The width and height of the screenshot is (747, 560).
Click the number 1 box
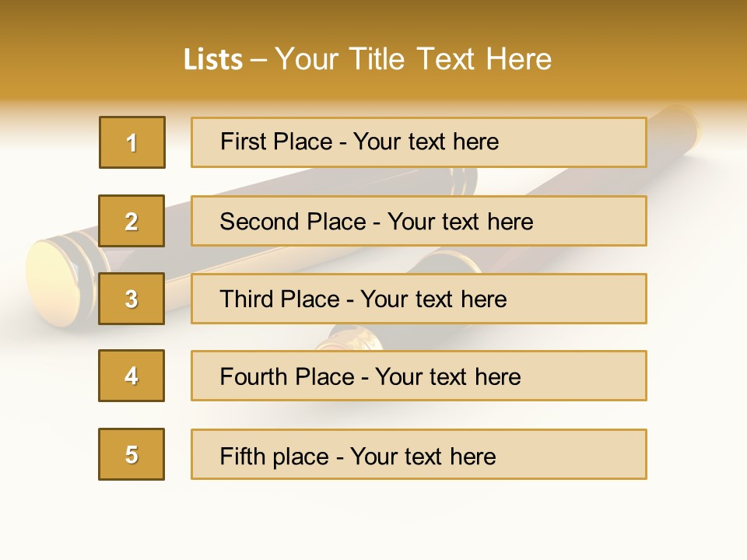[132, 142]
